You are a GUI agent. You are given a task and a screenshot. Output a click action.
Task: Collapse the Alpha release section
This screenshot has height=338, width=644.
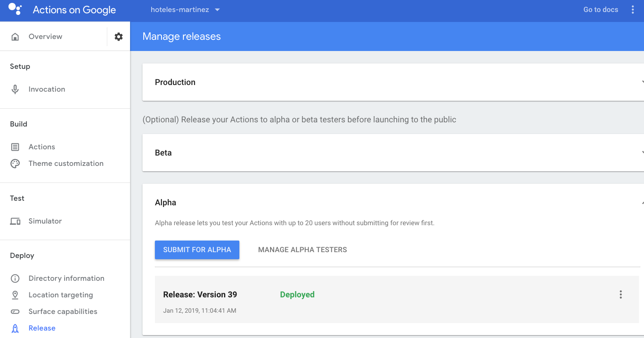642,202
